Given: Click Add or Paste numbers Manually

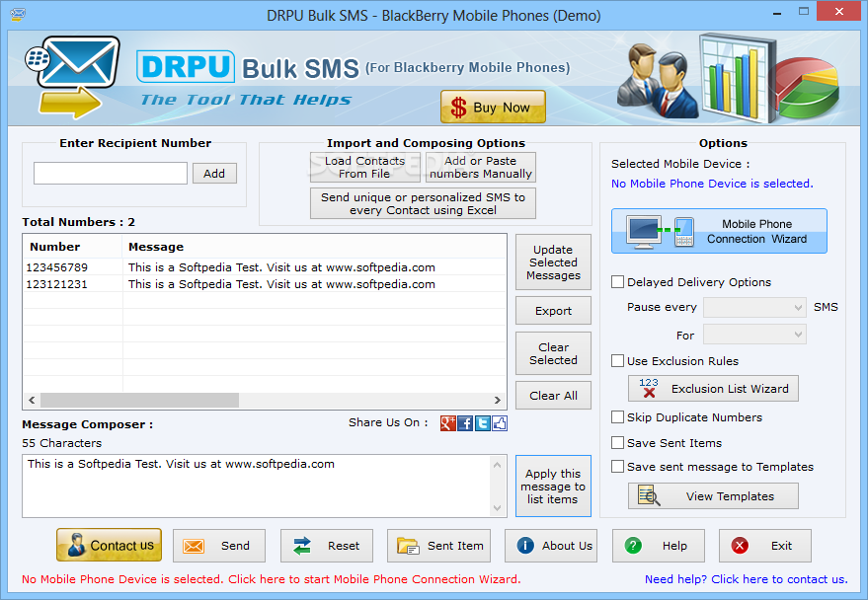Looking at the screenshot, I should (481, 167).
